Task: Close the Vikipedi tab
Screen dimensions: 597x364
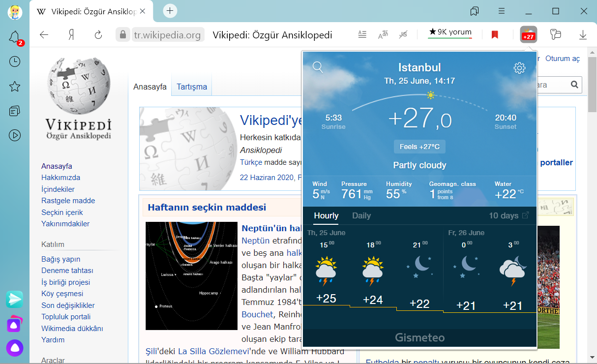Action: (142, 11)
